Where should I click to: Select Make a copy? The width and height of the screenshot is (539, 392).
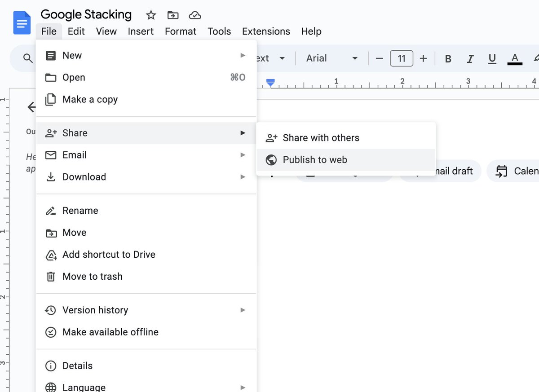click(x=146, y=100)
